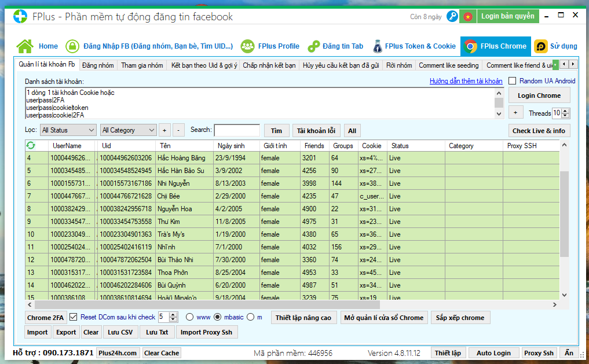Click the Đăng tin Tab link icon
Image resolution: width=589 pixels, height=364 pixels.
[x=314, y=46]
